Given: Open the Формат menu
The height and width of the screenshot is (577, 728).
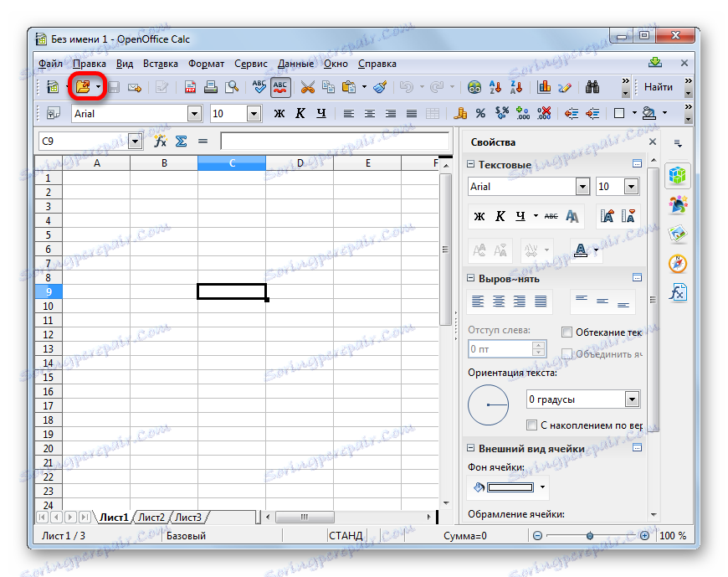Looking at the screenshot, I should click(206, 64).
